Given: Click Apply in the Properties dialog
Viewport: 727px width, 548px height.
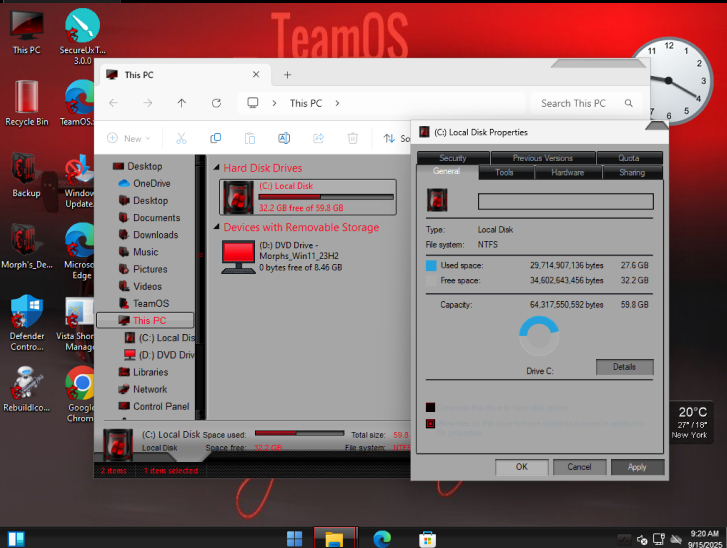Looking at the screenshot, I should [637, 467].
